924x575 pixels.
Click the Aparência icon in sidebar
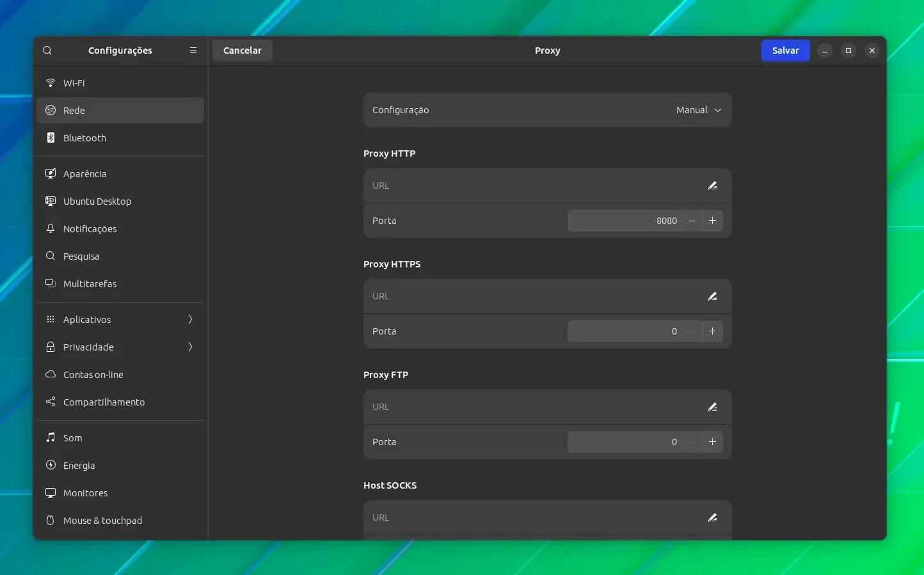coord(51,174)
